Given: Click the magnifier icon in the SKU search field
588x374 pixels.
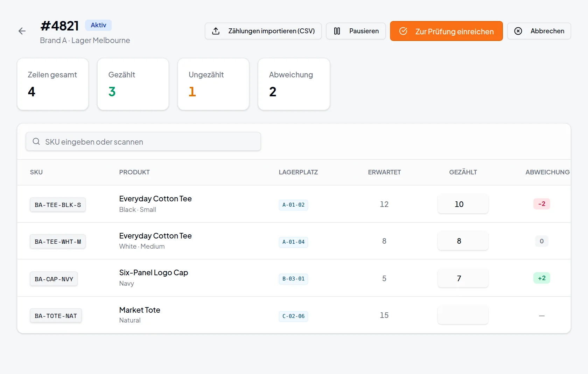Looking at the screenshot, I should [x=36, y=141].
